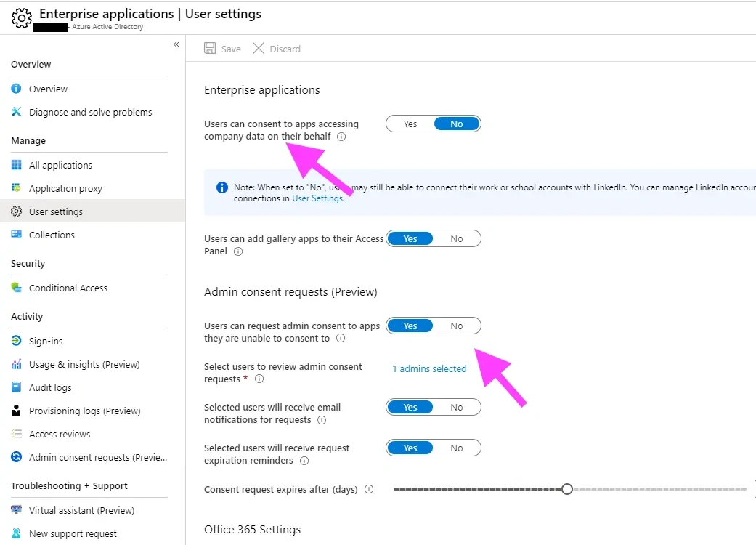Discard the unsaved changes
756x545 pixels.
277,49
